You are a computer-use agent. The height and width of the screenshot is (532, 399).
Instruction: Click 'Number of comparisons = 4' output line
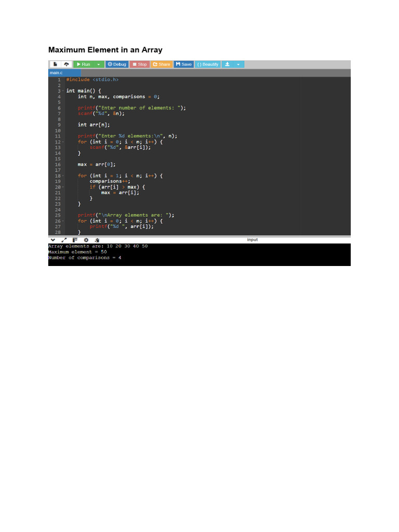85,258
